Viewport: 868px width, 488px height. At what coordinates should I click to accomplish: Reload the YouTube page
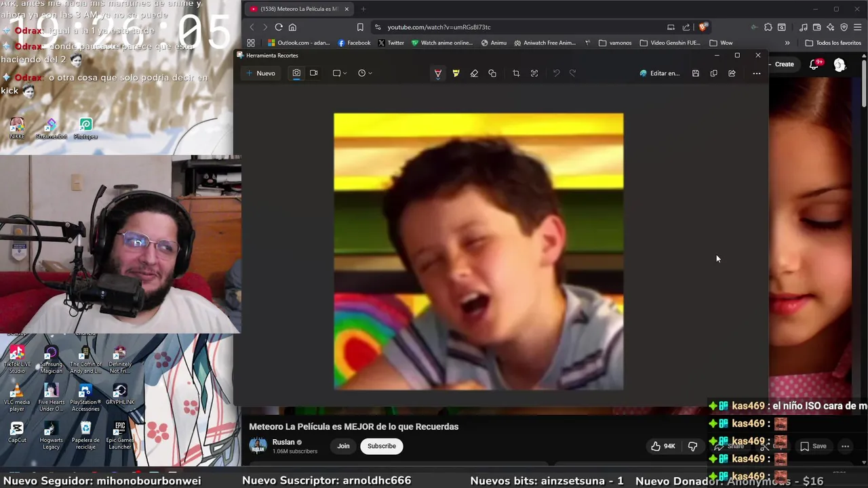point(279,27)
